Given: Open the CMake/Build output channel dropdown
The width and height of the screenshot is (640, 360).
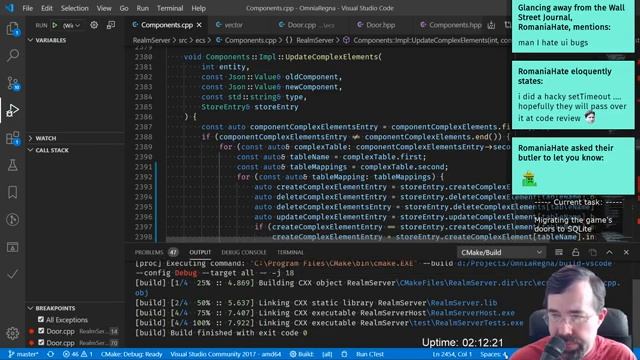Looking at the screenshot, I should pyautogui.click(x=501, y=252).
